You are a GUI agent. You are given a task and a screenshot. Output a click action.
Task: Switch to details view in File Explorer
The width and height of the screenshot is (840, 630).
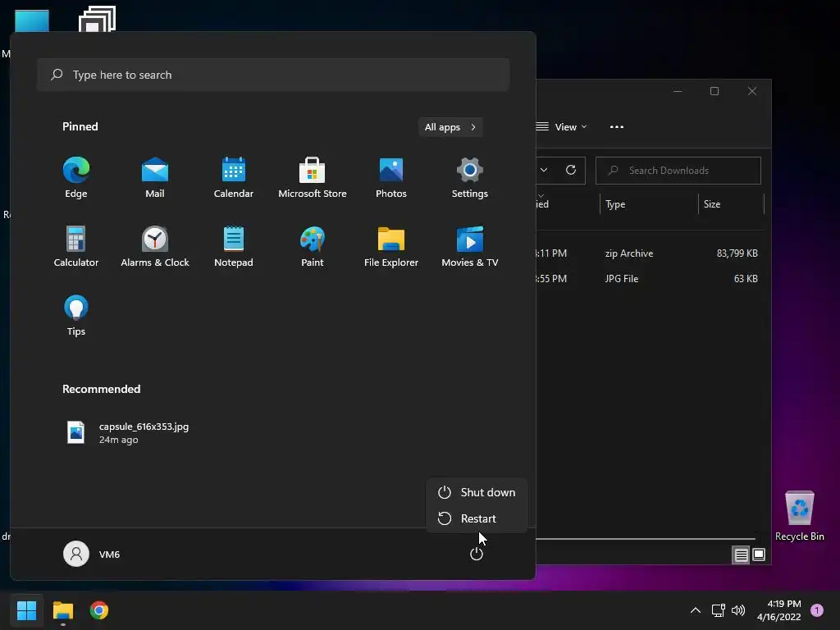pyautogui.click(x=741, y=555)
